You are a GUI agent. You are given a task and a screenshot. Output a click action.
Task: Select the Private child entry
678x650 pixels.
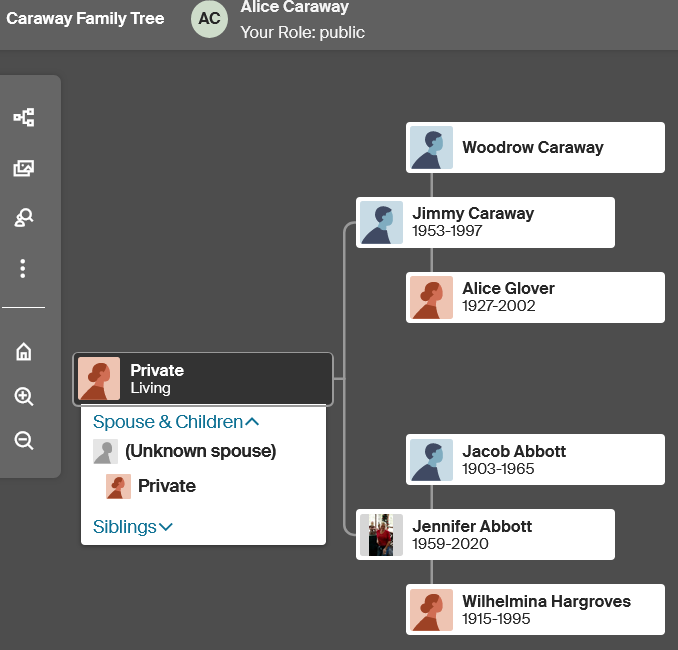tap(151, 486)
